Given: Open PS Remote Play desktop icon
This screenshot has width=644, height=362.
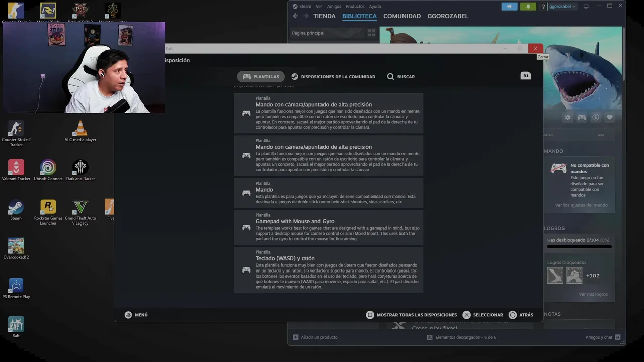Looking at the screenshot, I should (16, 288).
